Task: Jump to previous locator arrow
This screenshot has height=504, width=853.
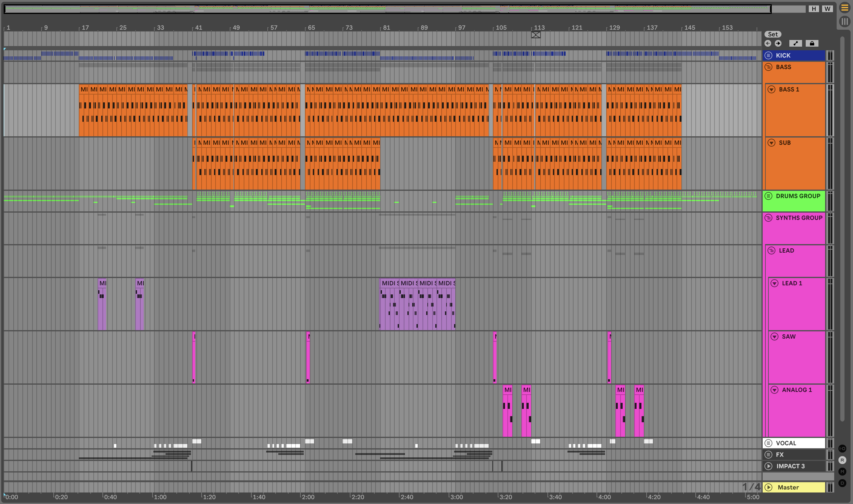Action: tap(768, 44)
